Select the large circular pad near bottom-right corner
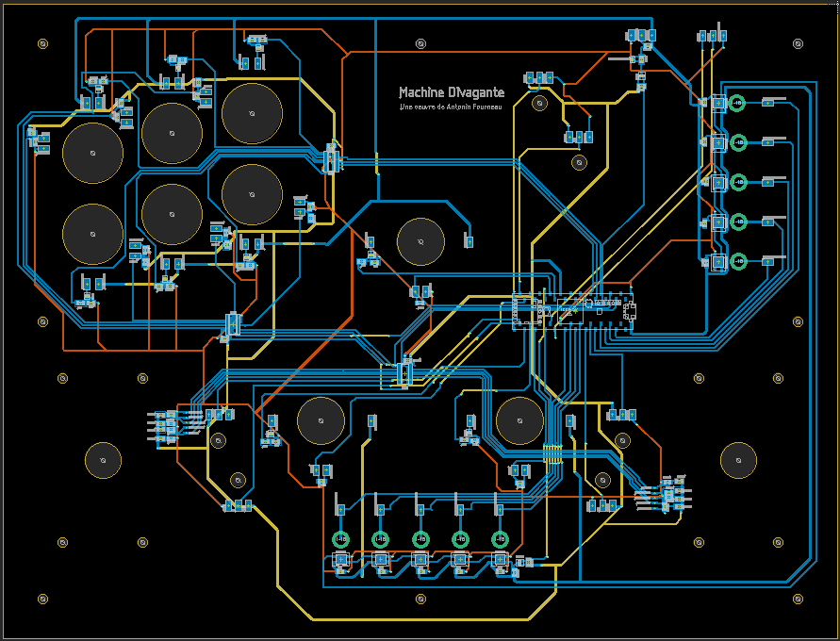 click(740, 459)
